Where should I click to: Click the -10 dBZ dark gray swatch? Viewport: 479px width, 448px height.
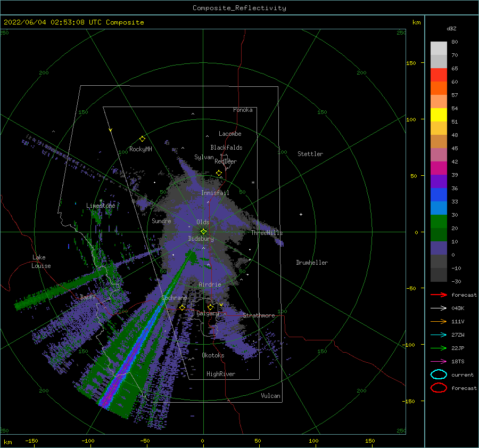pos(439,275)
